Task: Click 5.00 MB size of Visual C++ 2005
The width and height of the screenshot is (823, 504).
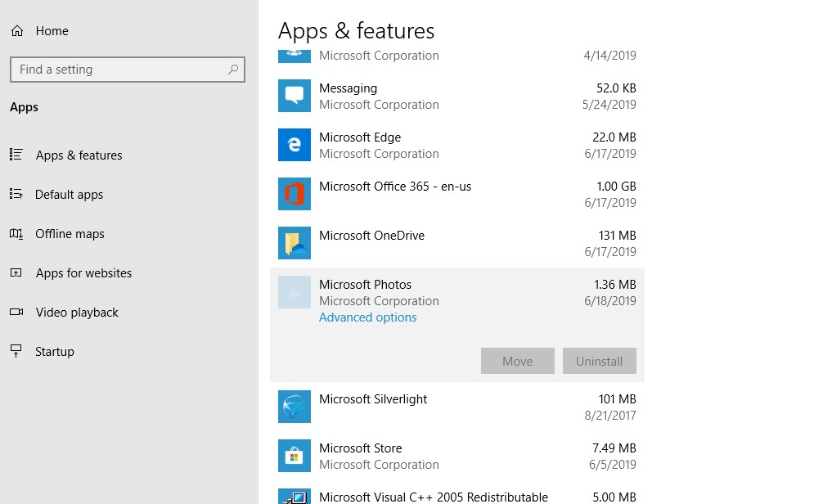Action: (614, 497)
